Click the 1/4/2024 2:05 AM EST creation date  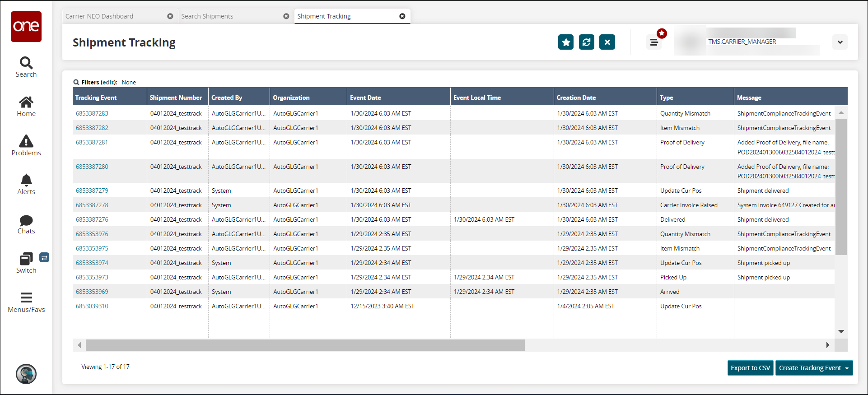(x=586, y=306)
